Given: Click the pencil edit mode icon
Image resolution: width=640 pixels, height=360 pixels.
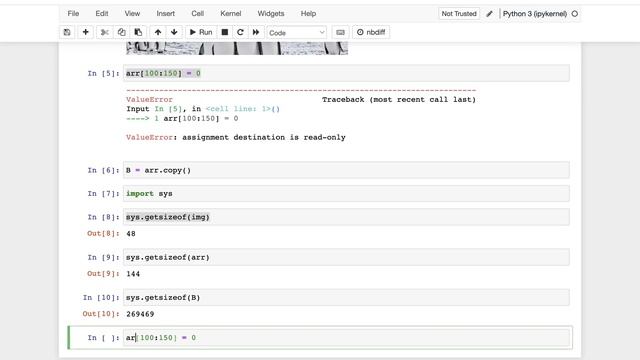Looking at the screenshot, I should [x=489, y=13].
